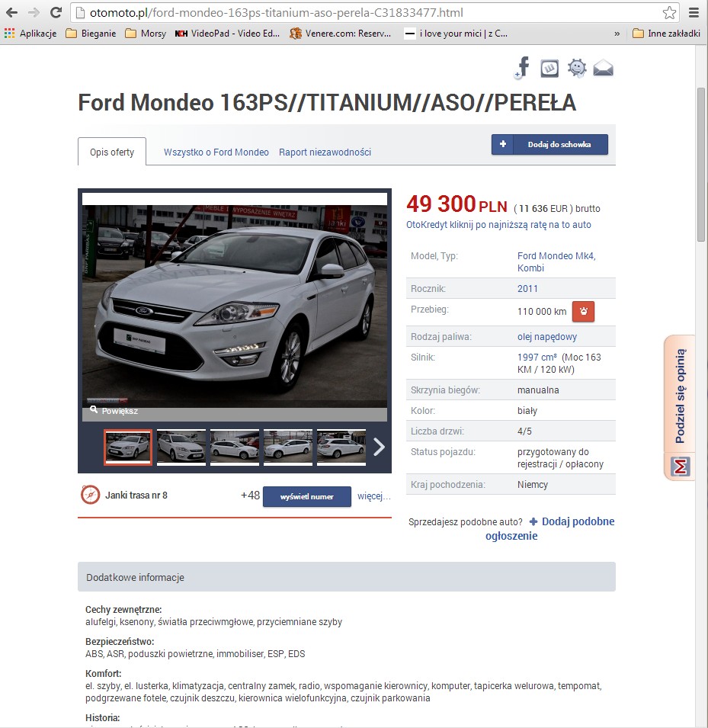708x728 pixels.
Task: Open the Bieganie bookmark folder
Action: [x=91, y=34]
